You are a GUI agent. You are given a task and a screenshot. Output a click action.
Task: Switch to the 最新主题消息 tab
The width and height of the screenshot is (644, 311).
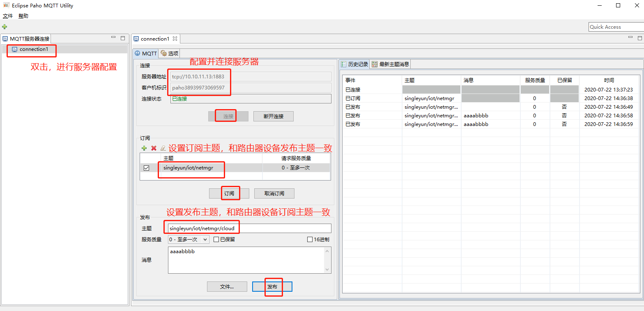[x=390, y=64]
